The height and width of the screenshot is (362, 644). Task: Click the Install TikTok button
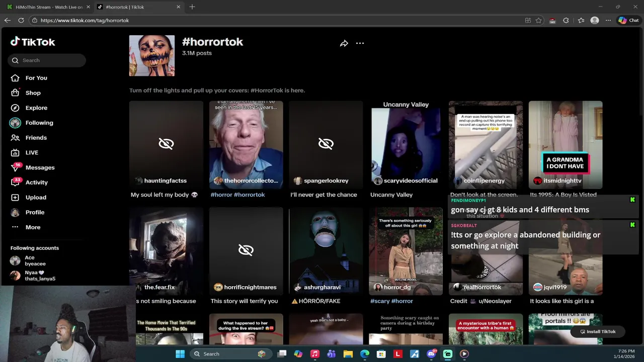[x=598, y=332]
